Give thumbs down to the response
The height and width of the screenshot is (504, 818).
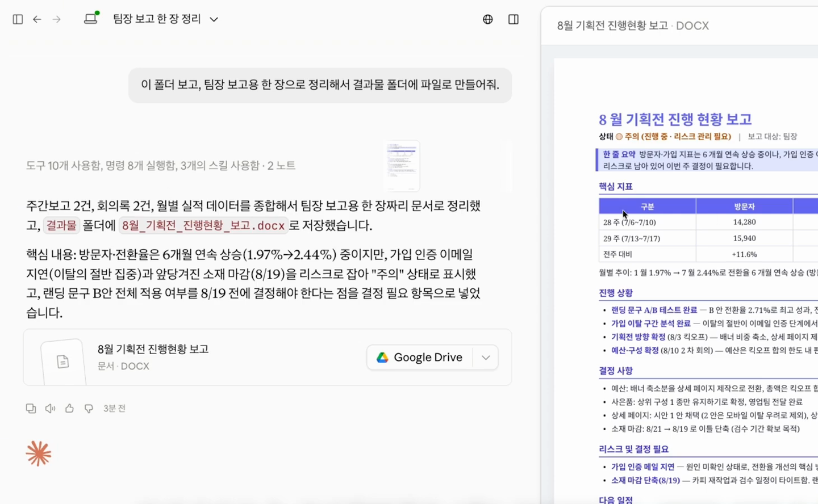click(89, 409)
